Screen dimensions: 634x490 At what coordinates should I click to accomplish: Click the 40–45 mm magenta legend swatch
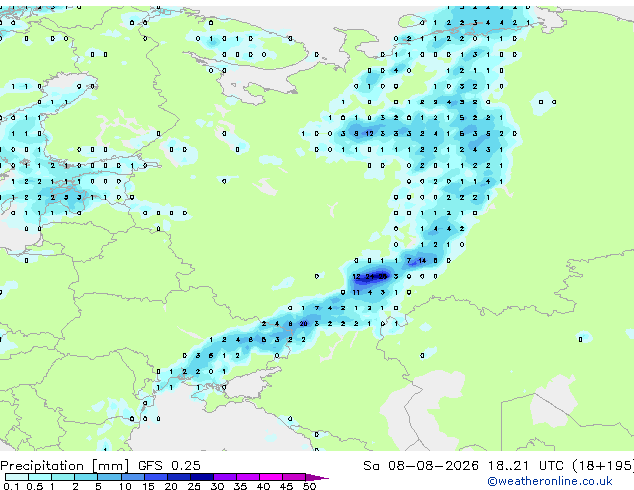(x=271, y=477)
